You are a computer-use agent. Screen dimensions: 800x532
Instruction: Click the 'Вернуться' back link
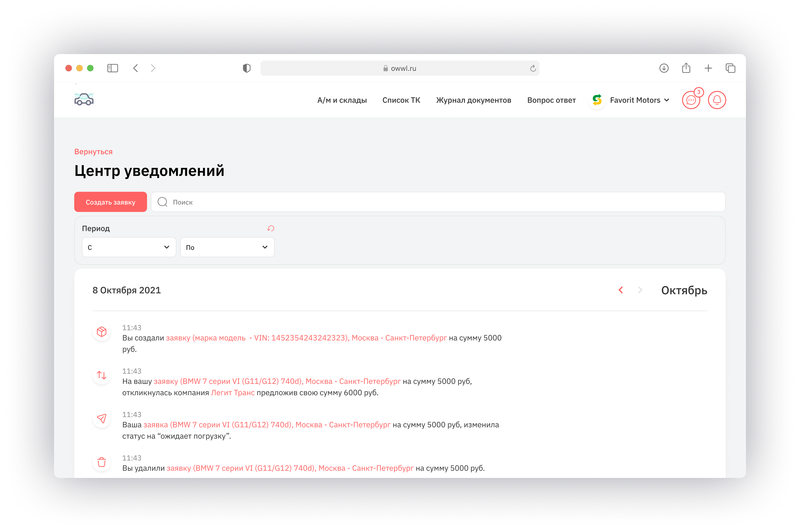coord(93,152)
